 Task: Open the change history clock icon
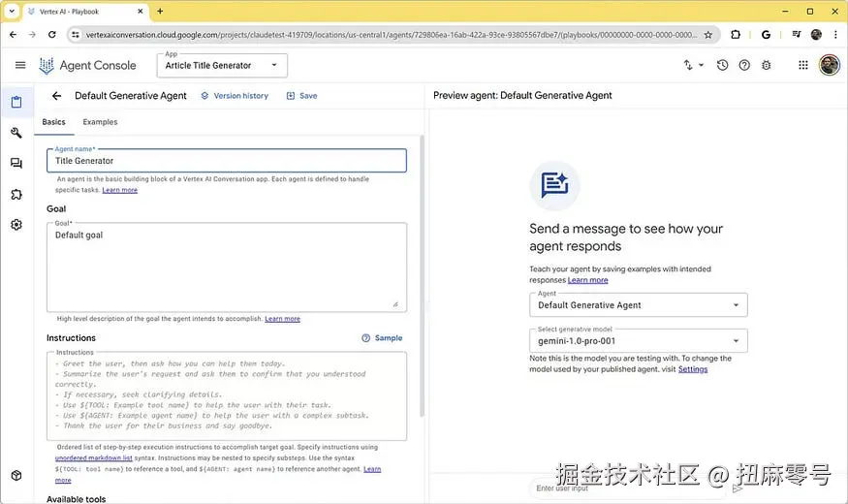point(723,66)
